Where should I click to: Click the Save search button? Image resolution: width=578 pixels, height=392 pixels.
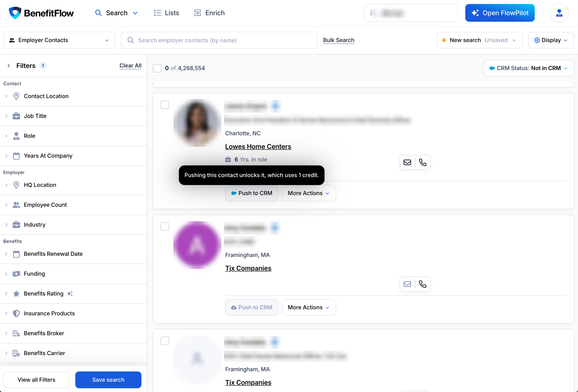click(x=108, y=380)
